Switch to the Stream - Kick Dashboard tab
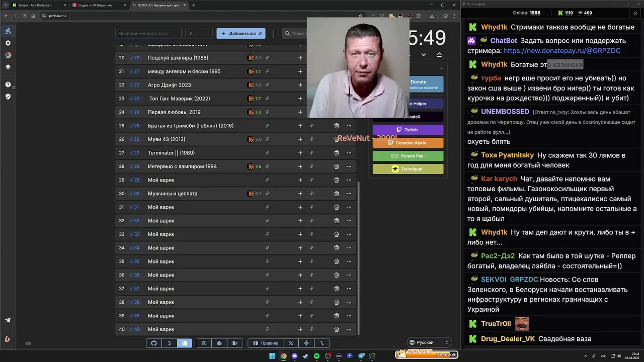The width and height of the screenshot is (644, 362). (x=37, y=5)
